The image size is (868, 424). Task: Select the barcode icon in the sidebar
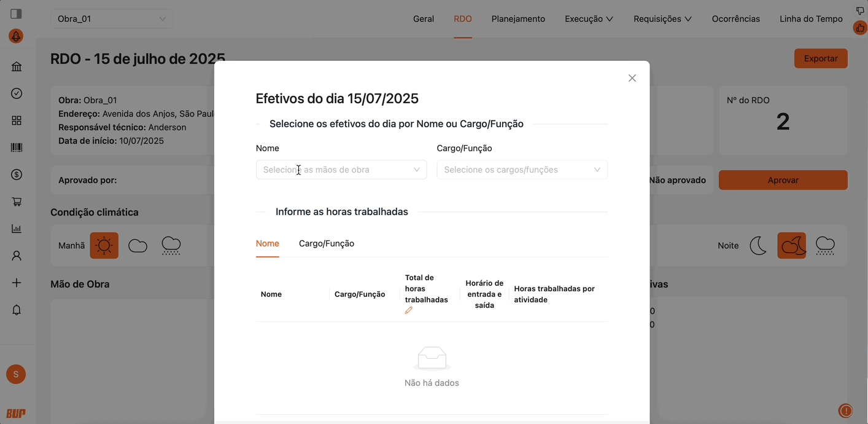16,147
